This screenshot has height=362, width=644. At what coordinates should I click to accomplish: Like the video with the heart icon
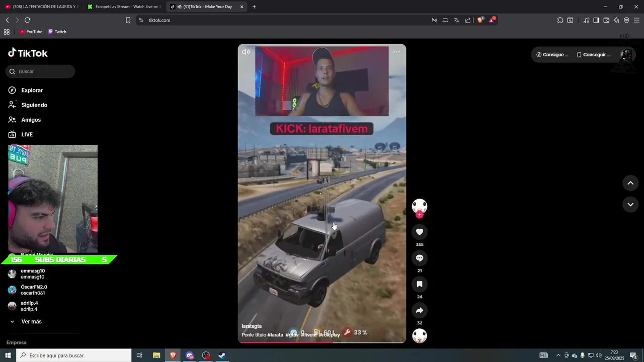(420, 232)
